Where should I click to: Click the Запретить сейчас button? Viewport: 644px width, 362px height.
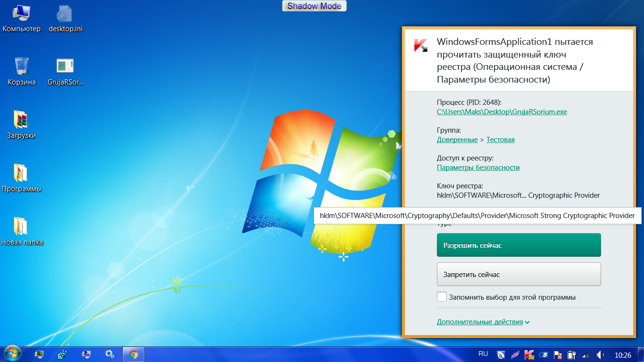519,274
